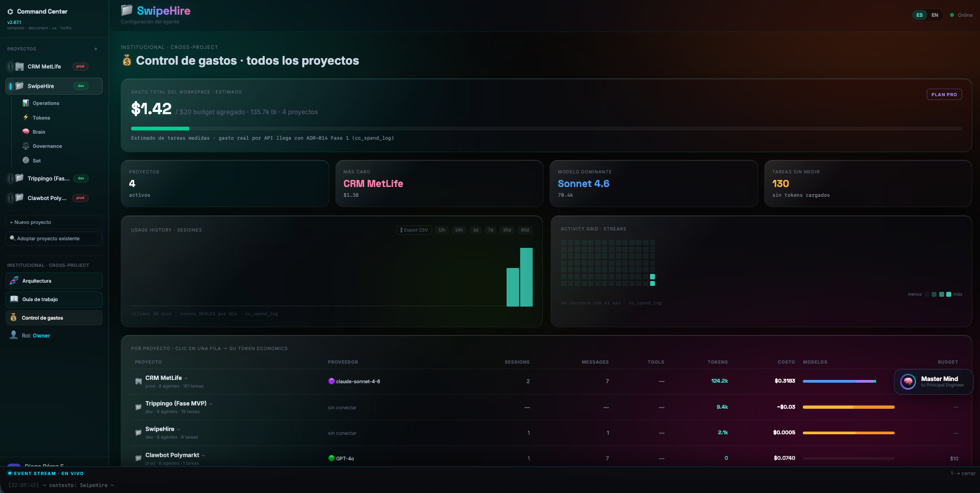Open Clawbot Polymarkt row arrow

point(203,455)
